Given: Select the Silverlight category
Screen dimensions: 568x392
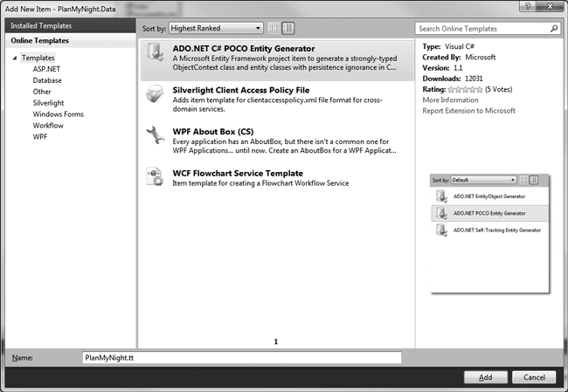Looking at the screenshot, I should (48, 103).
